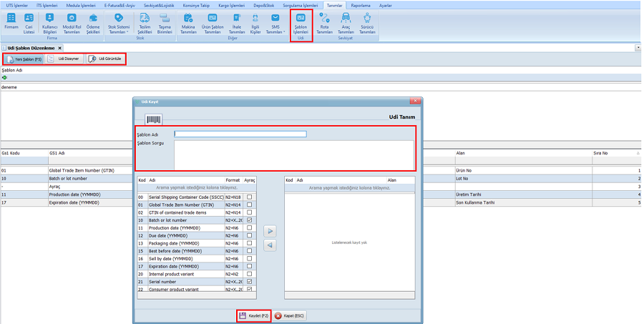Click the Firmam ribbon icon
The height and width of the screenshot is (324, 644).
(11, 24)
